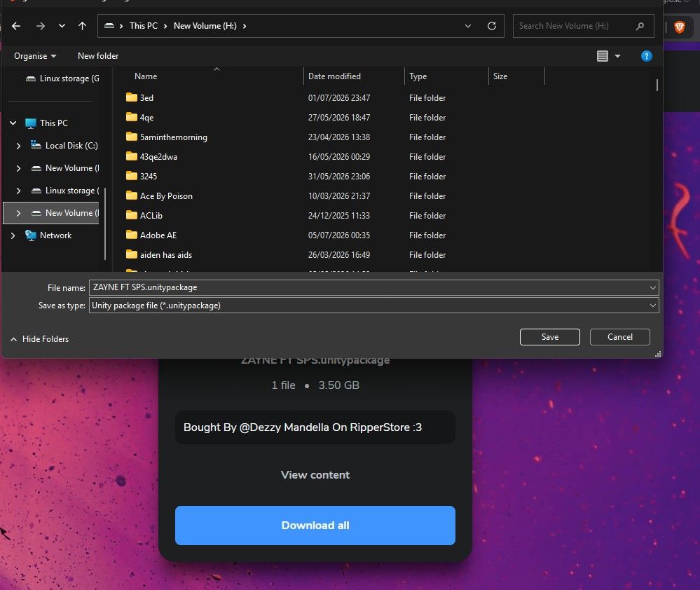Open the view options dropdown arrow

pyautogui.click(x=617, y=56)
